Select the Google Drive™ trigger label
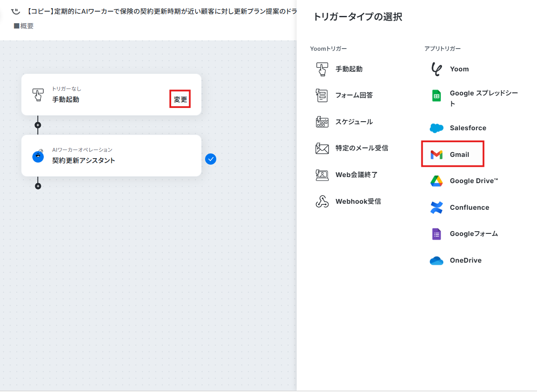 coord(474,181)
